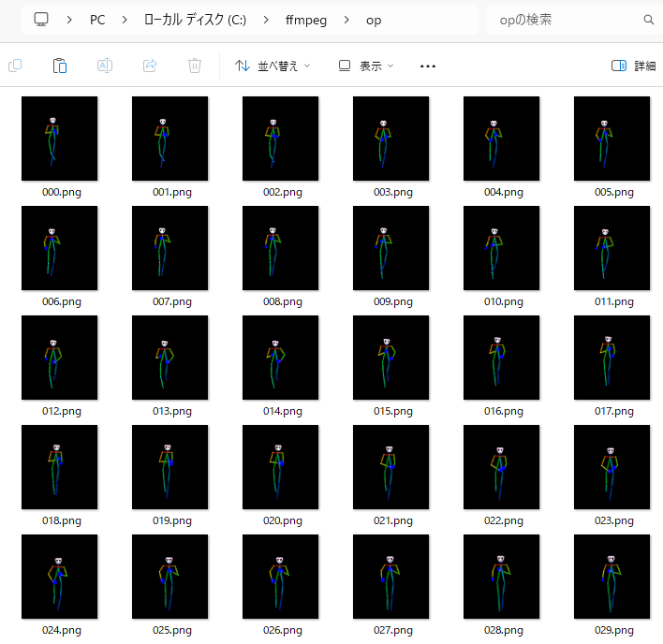Viewport: 663px width, 644px height.
Task: Toggle the 詳細 details pane
Action: click(x=633, y=66)
